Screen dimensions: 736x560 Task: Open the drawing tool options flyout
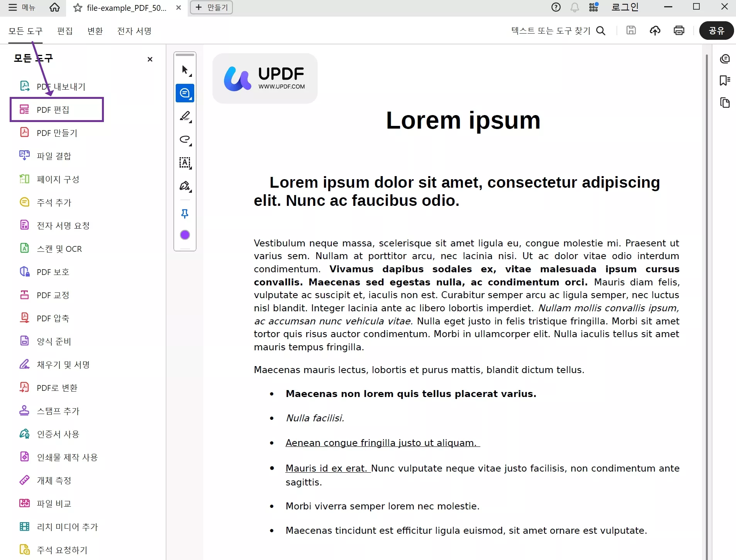(190, 122)
